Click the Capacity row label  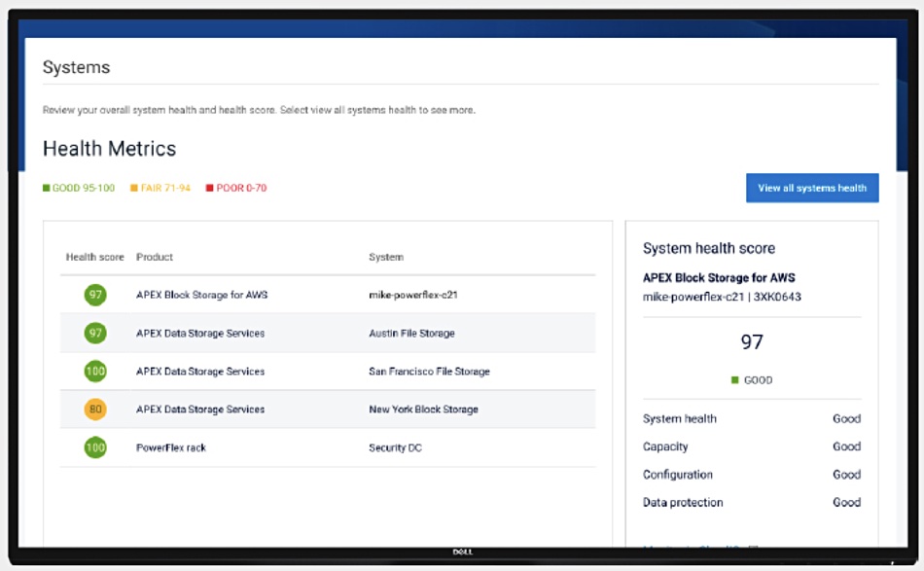pos(665,446)
